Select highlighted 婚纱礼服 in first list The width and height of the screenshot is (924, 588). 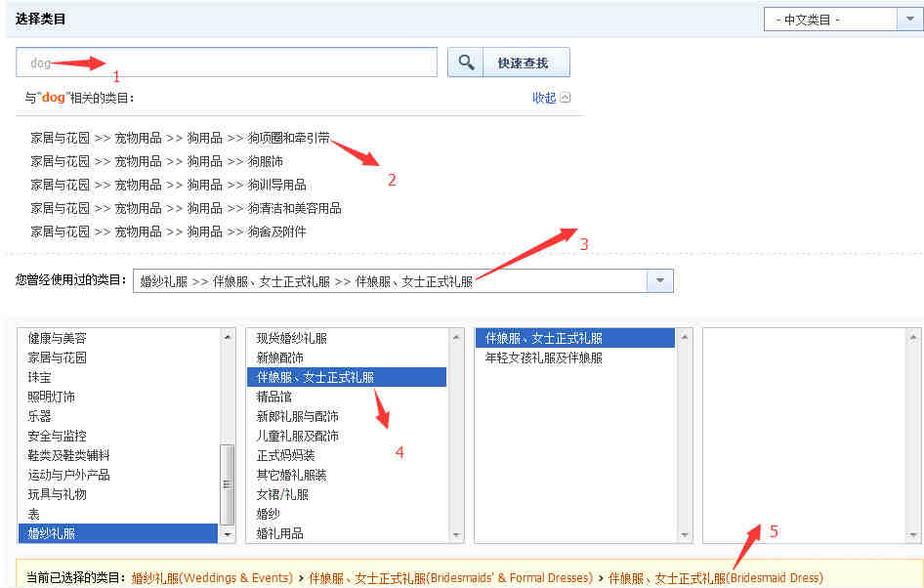click(x=118, y=533)
